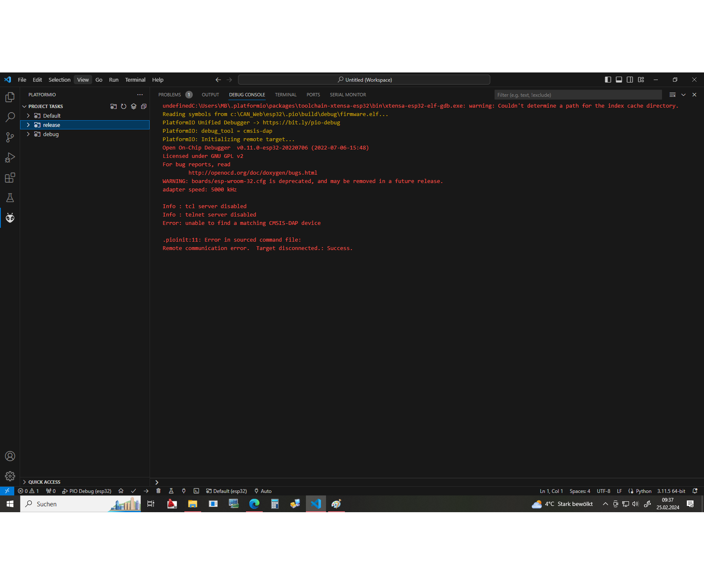The width and height of the screenshot is (704, 588).
Task: Open the Run and Debug view
Action: [x=10, y=157]
